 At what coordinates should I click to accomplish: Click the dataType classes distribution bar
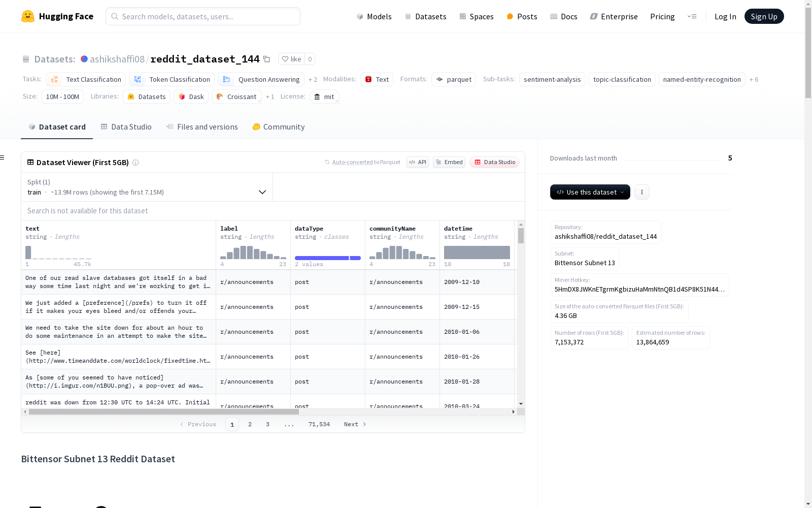click(x=328, y=258)
